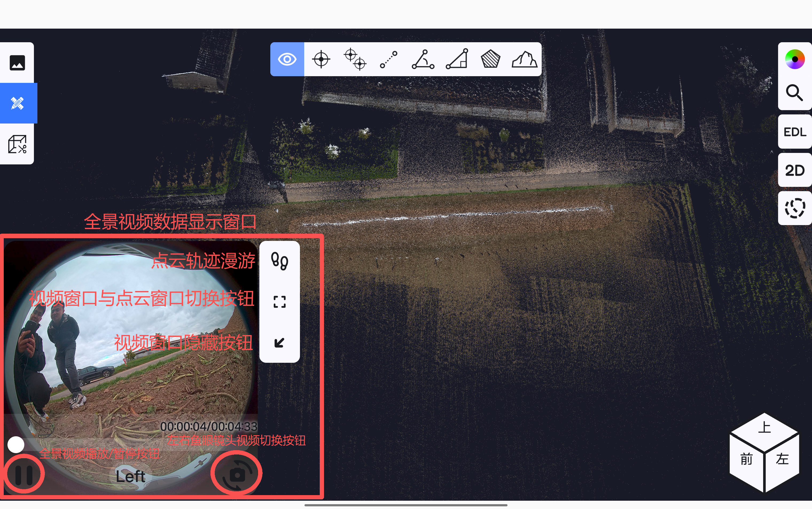Open the image gallery sidebar tab
The width and height of the screenshot is (812, 509).
pyautogui.click(x=17, y=63)
